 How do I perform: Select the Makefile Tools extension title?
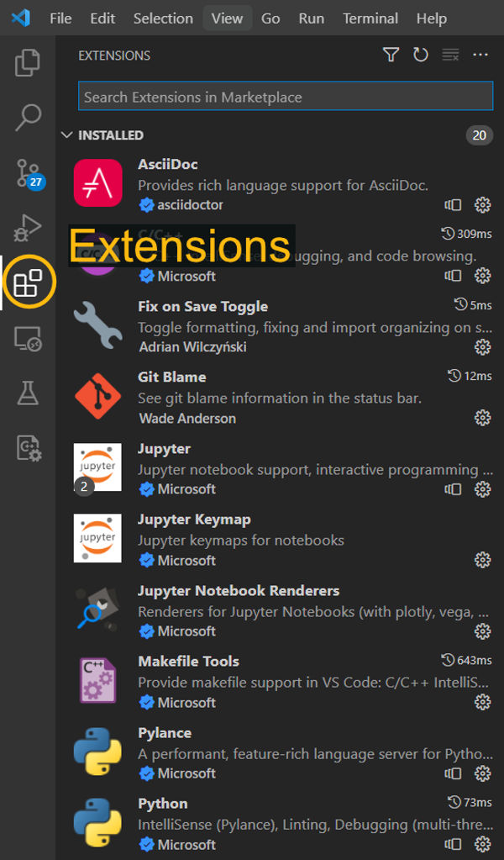(188, 661)
